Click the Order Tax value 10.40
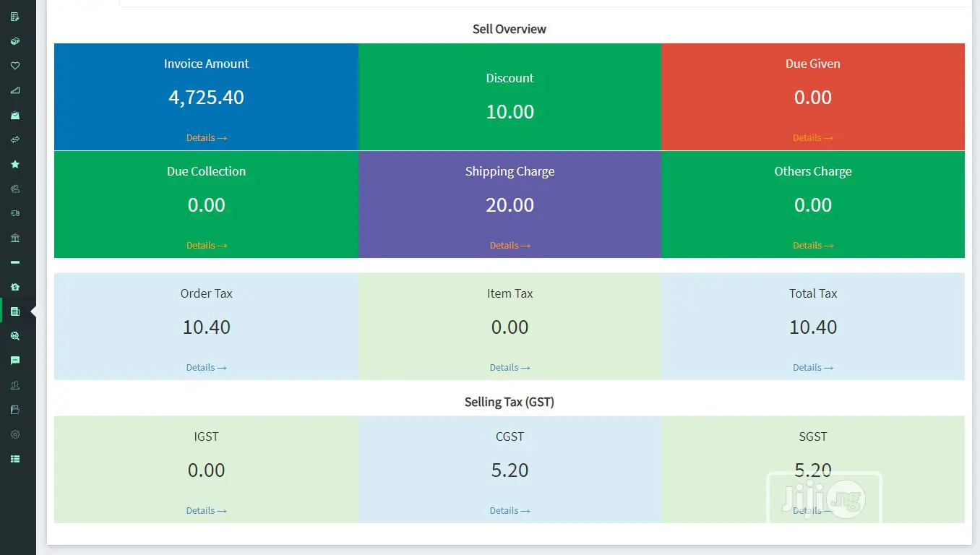This screenshot has width=980, height=555. tap(207, 327)
